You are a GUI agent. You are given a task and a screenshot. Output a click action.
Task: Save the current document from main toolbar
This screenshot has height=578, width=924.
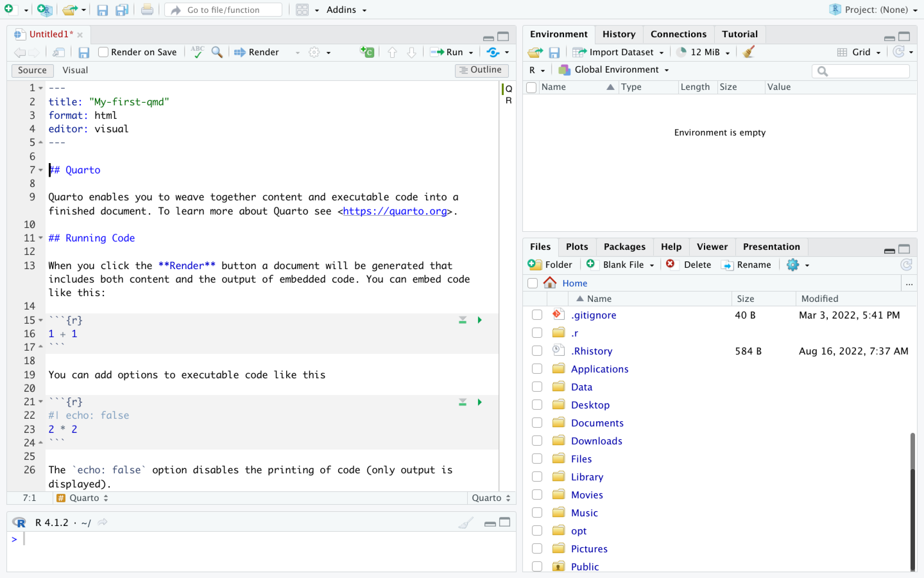pos(102,10)
